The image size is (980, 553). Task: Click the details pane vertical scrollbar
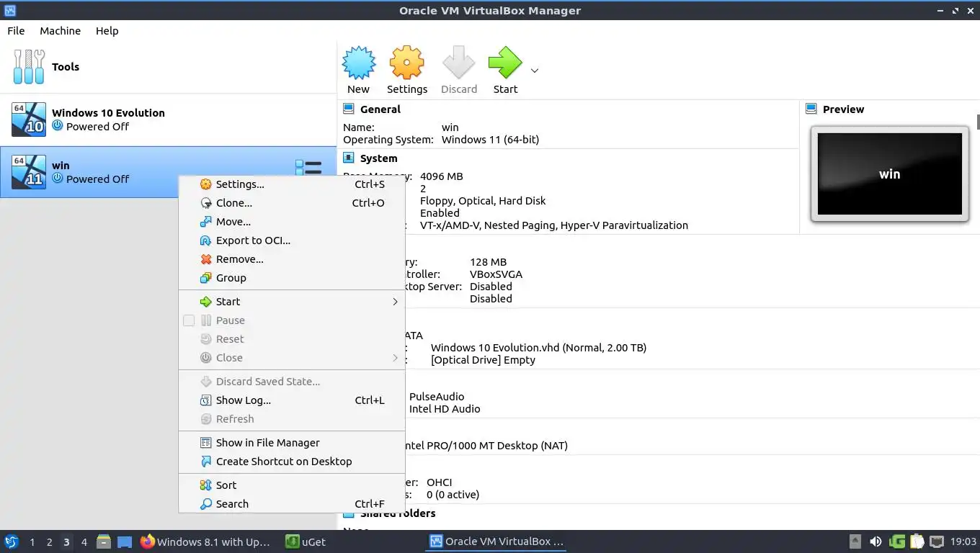pos(978,121)
